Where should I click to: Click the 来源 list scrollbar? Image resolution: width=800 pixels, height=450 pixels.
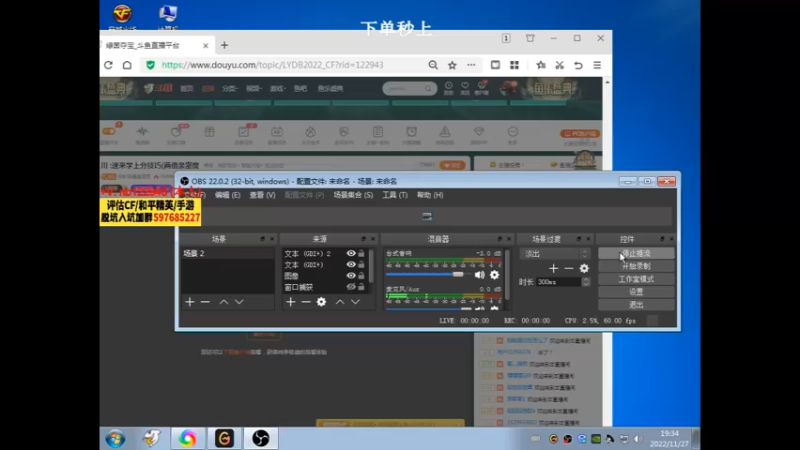[x=371, y=266]
